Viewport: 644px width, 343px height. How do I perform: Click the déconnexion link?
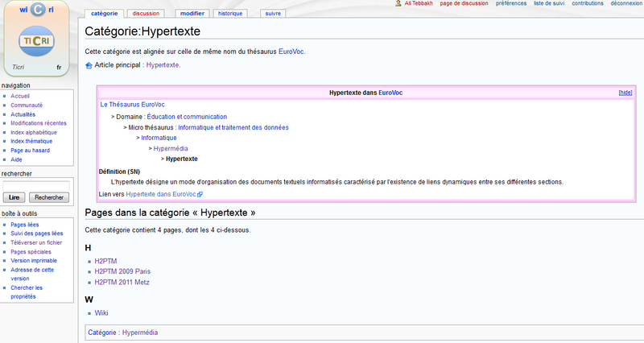[626, 3]
